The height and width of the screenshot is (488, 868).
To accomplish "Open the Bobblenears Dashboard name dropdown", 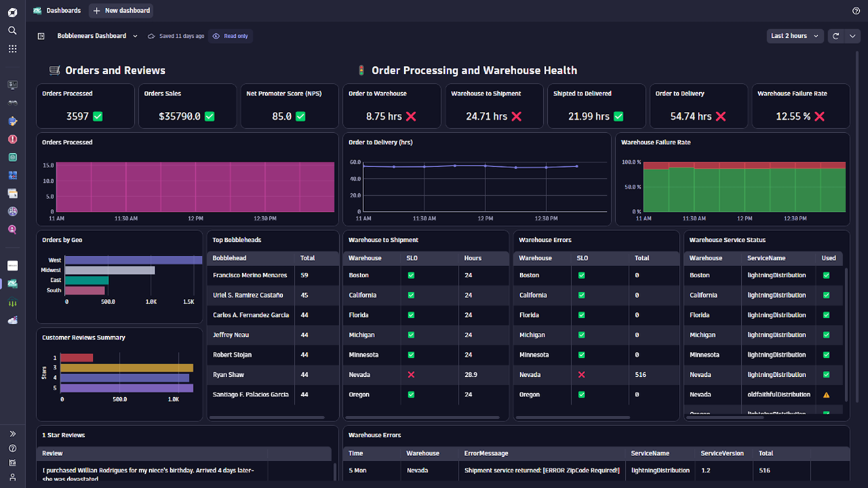I will tap(97, 36).
